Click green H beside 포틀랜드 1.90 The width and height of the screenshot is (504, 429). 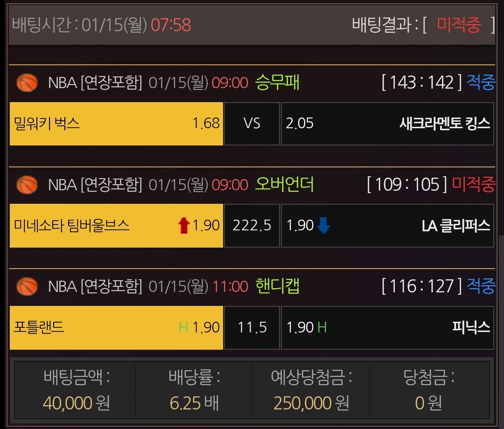point(183,327)
